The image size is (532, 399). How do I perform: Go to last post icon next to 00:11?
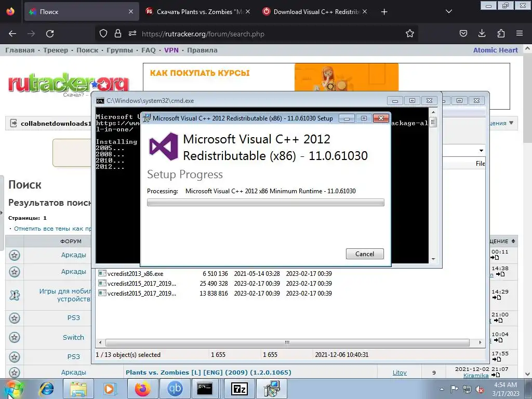pyautogui.click(x=495, y=258)
